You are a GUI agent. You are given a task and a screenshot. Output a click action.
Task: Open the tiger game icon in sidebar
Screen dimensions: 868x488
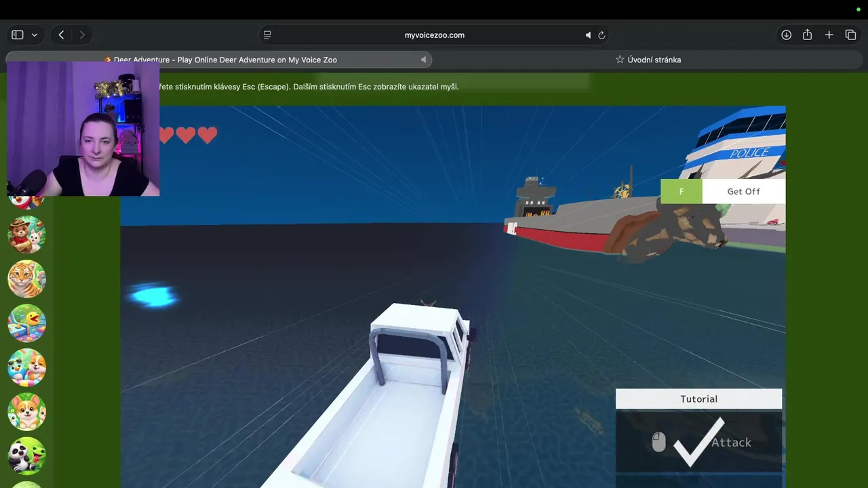click(26, 279)
